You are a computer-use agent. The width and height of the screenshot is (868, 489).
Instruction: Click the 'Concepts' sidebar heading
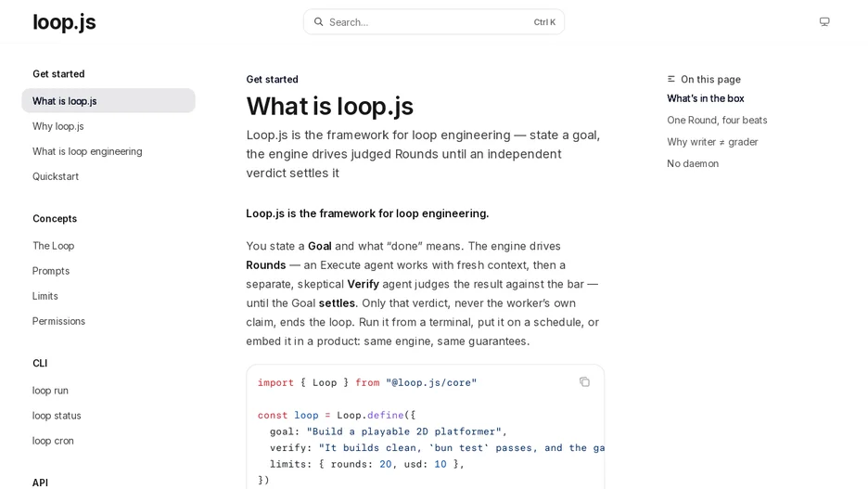tap(55, 218)
